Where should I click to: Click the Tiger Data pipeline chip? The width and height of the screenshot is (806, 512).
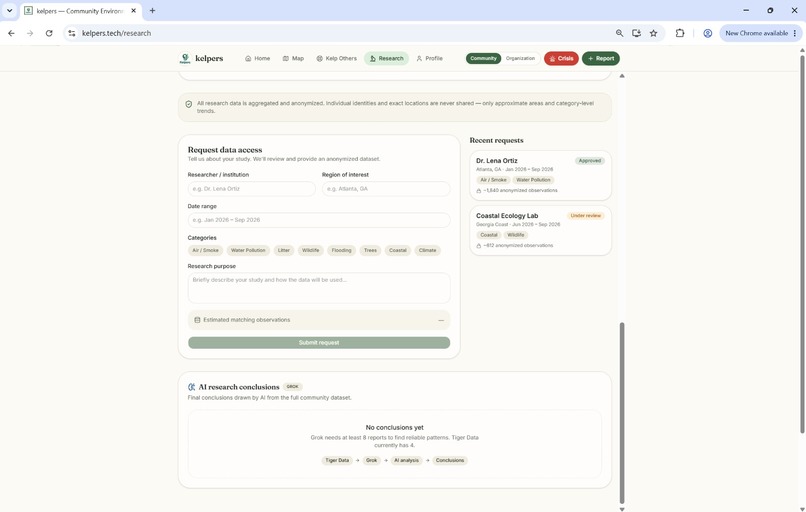coord(337,461)
